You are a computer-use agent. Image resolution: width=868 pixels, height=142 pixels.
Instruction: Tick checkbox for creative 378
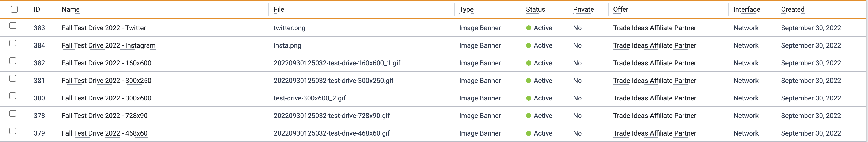(13, 113)
